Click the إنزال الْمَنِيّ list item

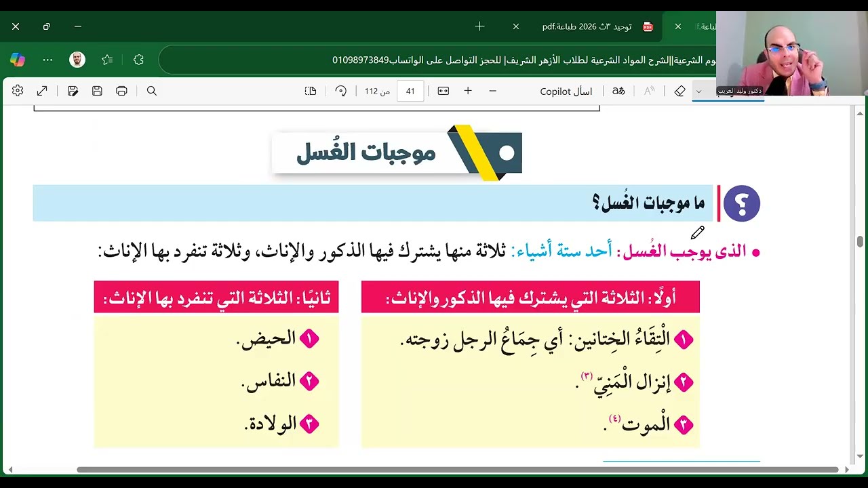coord(633,382)
